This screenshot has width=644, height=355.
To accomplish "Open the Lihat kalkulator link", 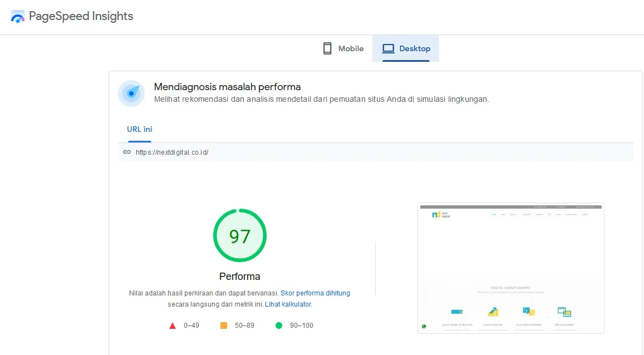I will [x=288, y=304].
